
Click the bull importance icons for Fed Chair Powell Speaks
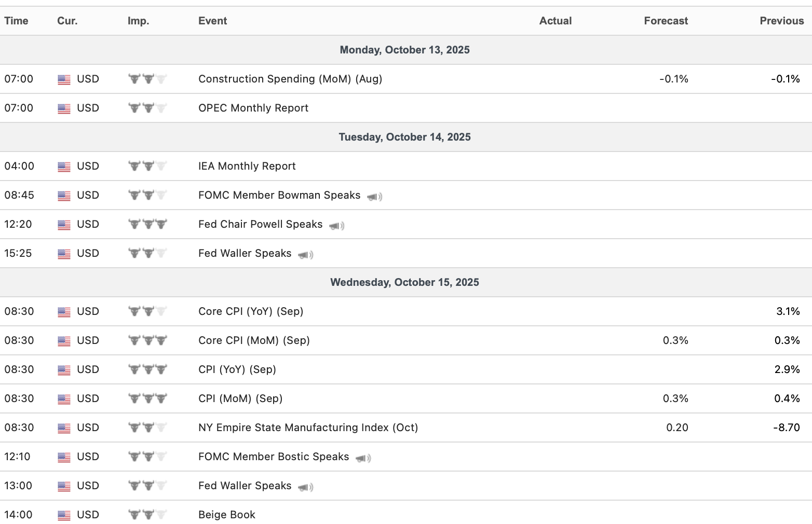[x=147, y=225]
